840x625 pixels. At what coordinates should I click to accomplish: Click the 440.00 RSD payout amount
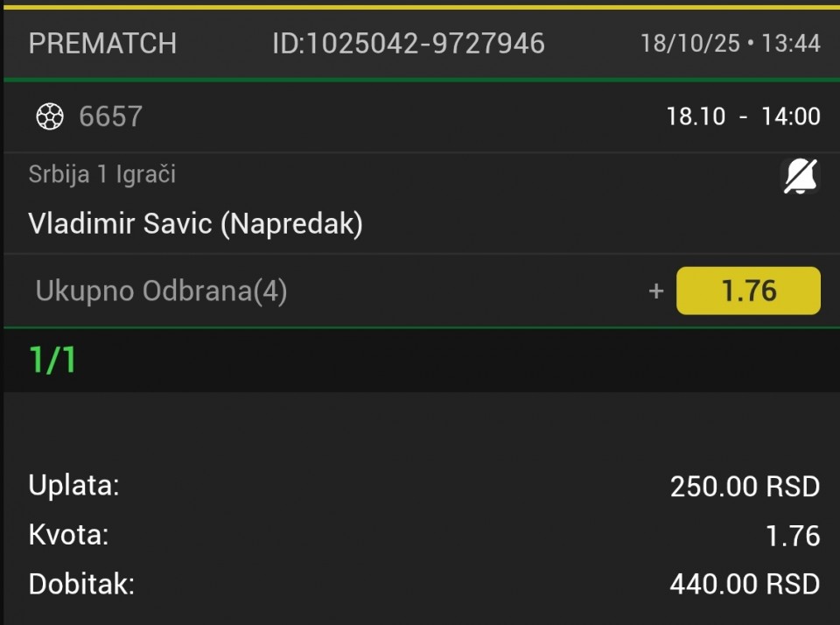tap(745, 584)
